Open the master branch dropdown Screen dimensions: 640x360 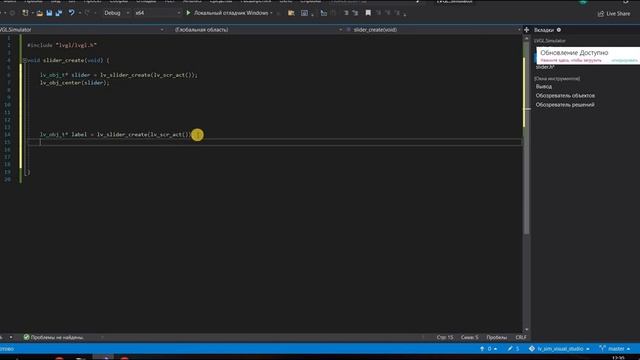pos(615,349)
